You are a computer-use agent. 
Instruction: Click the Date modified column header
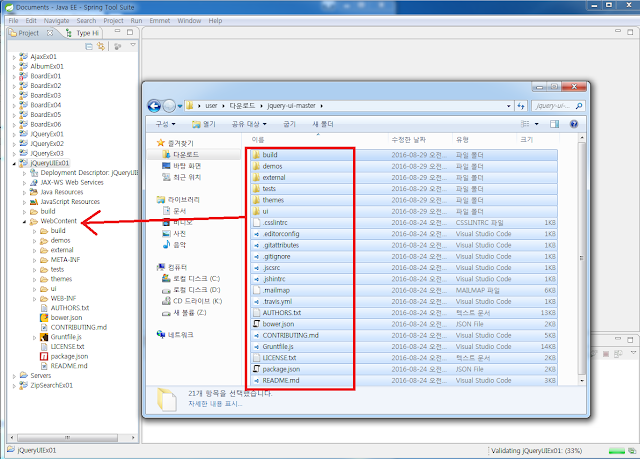(409, 140)
